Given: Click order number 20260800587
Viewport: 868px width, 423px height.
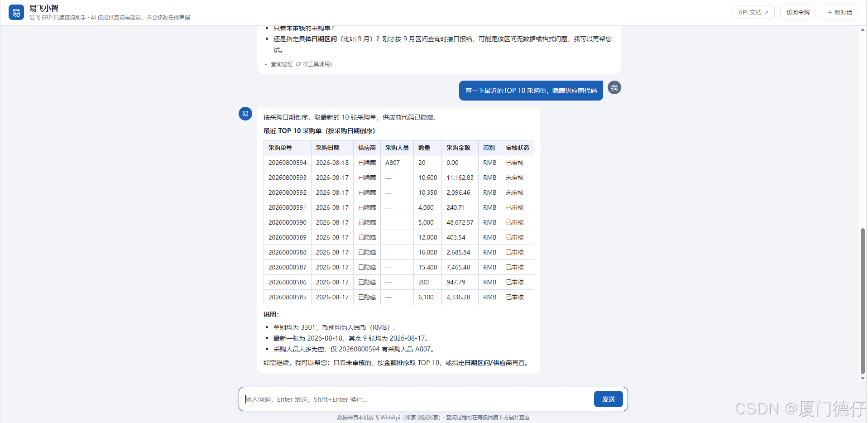Looking at the screenshot, I should [x=288, y=267].
